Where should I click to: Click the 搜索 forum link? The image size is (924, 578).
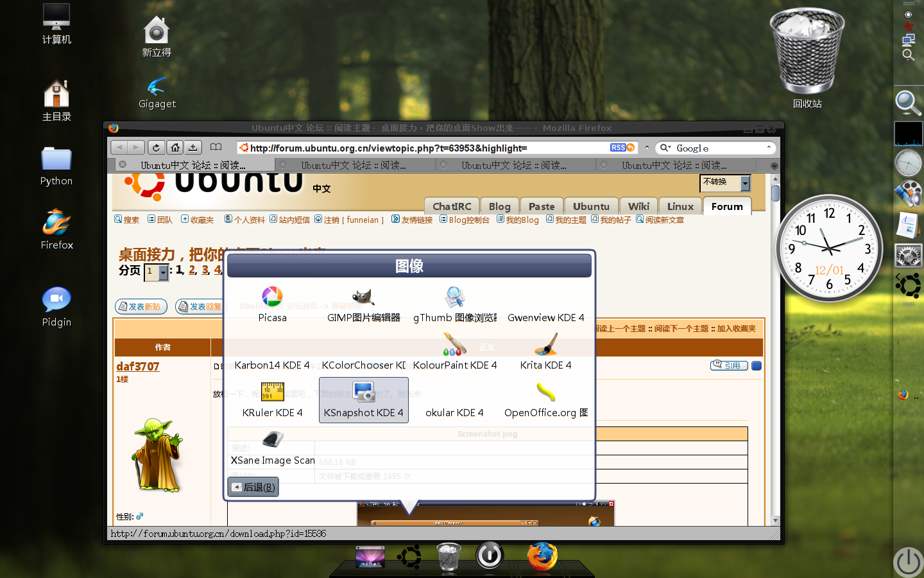[127, 220]
